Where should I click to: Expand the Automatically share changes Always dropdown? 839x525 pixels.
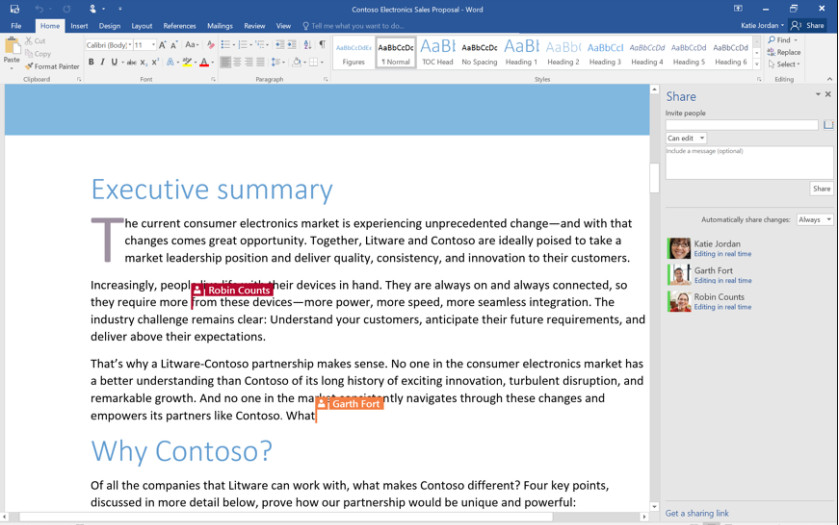(x=814, y=220)
